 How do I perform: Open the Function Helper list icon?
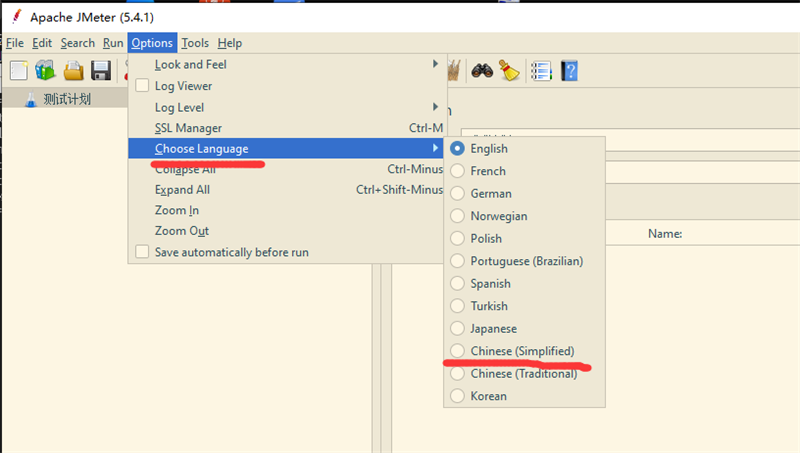[541, 71]
